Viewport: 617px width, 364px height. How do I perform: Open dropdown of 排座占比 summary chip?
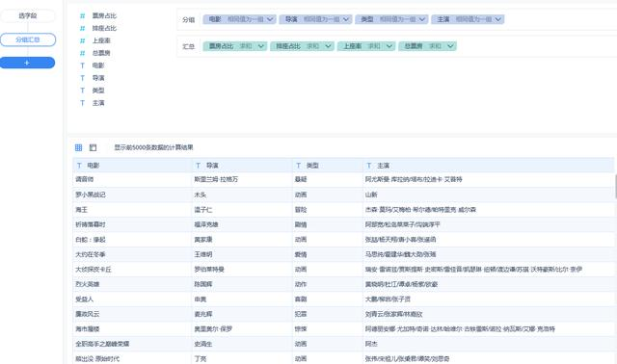[x=328, y=46]
